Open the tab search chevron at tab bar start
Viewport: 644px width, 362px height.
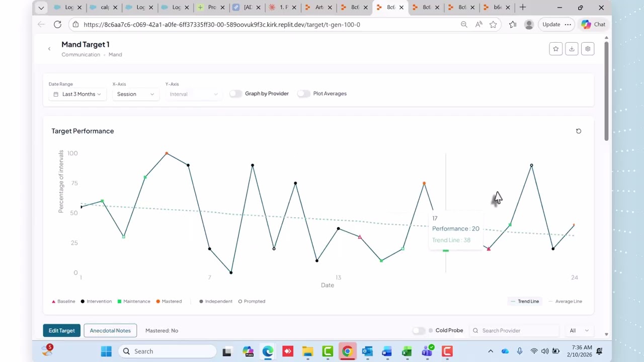41,8
